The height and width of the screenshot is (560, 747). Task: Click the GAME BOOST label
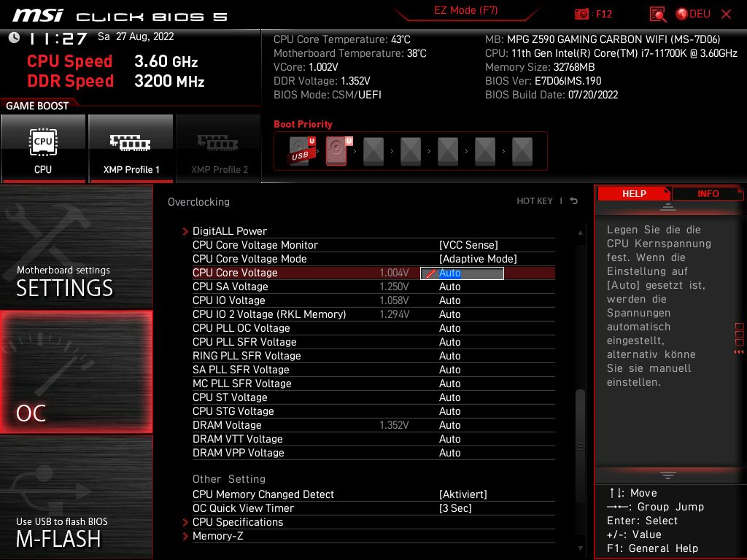click(37, 106)
